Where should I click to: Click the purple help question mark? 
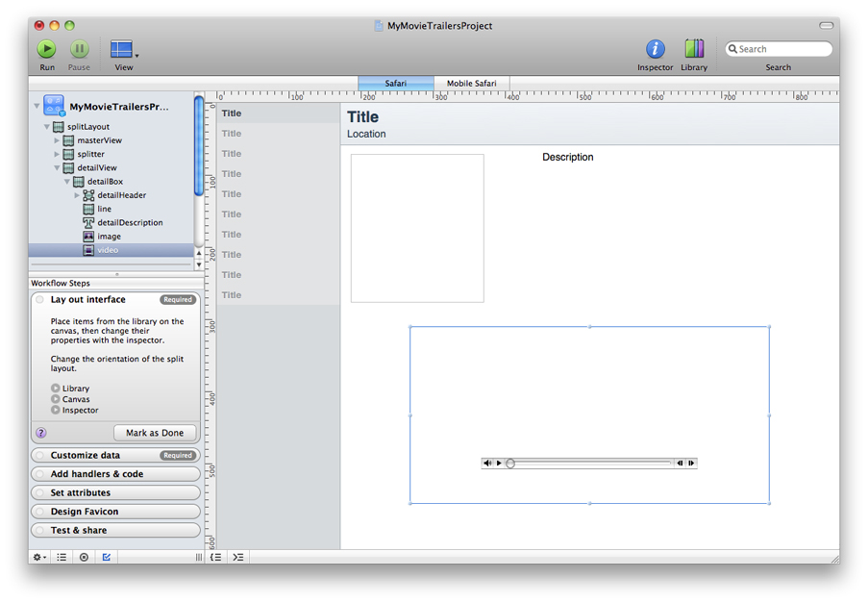[x=40, y=433]
